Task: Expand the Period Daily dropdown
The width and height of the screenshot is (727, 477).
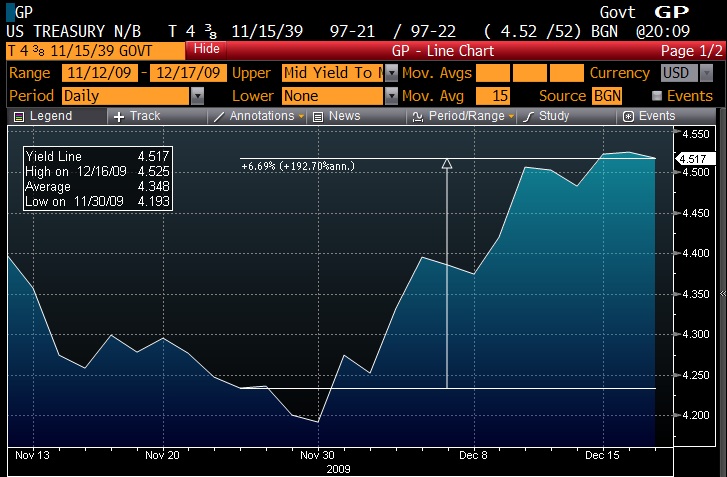Action: (x=197, y=96)
